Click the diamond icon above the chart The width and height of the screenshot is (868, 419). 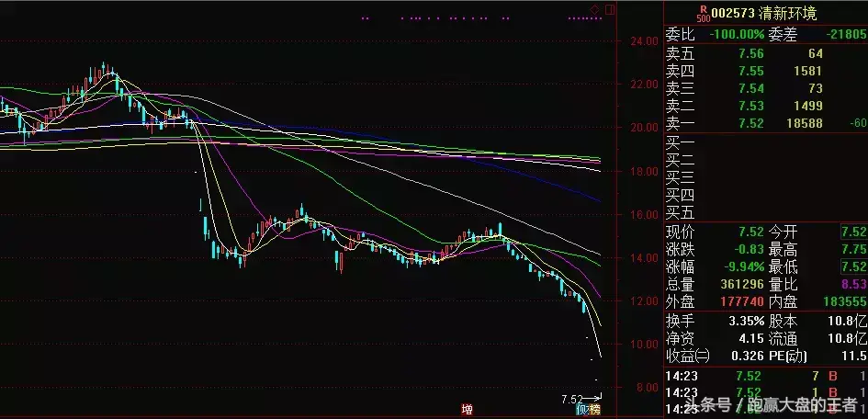[593, 9]
